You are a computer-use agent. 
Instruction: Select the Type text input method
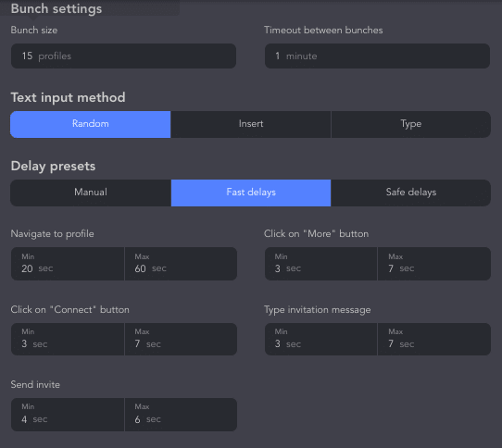click(x=410, y=124)
